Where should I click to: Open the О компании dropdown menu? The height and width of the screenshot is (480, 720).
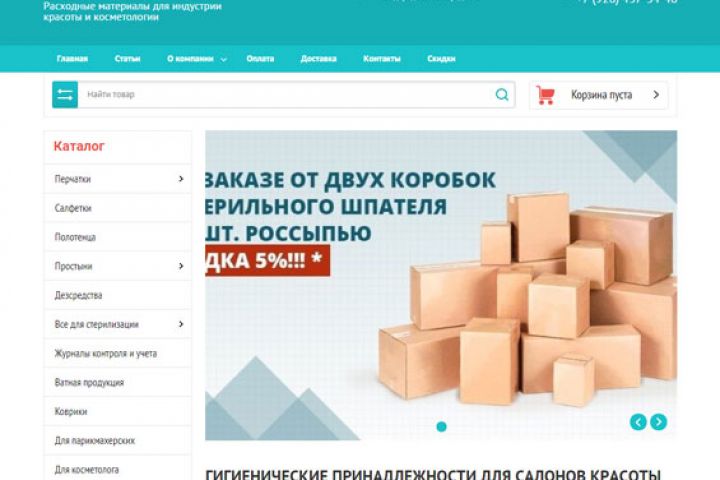click(x=197, y=59)
